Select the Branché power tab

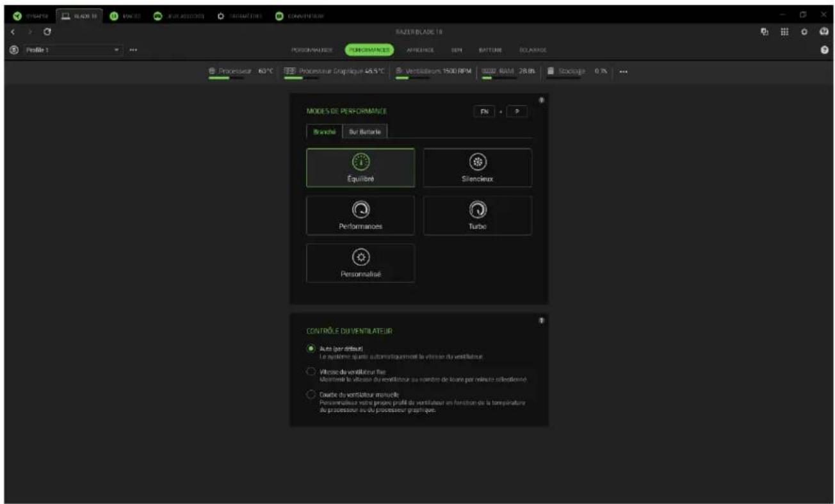(324, 131)
